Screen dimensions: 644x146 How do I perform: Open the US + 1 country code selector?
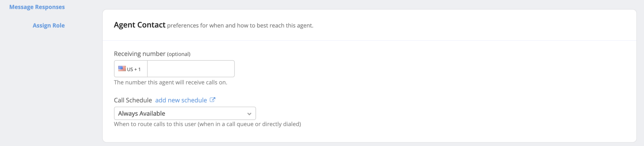pos(131,69)
